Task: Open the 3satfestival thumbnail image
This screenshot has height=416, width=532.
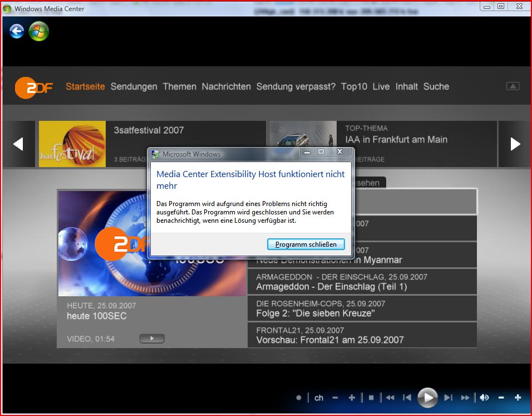Action: [72, 144]
